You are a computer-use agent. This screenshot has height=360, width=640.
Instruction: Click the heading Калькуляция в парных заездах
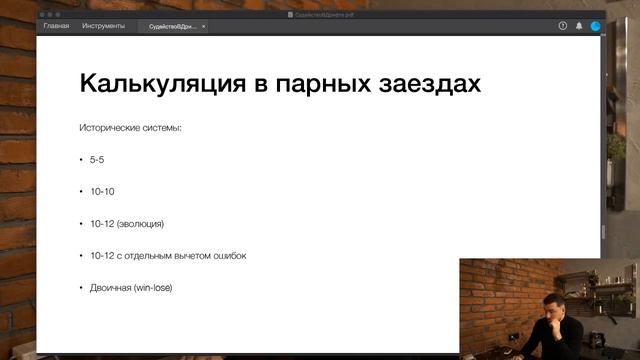(x=280, y=83)
